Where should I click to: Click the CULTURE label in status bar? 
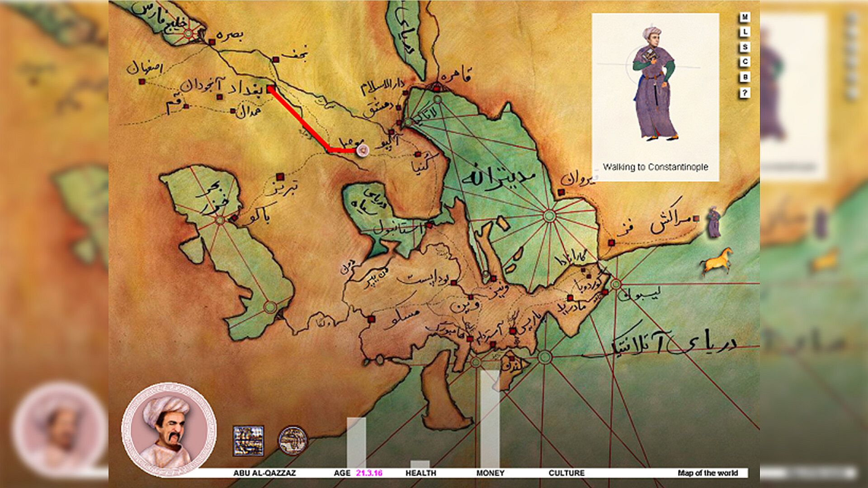pos(566,473)
